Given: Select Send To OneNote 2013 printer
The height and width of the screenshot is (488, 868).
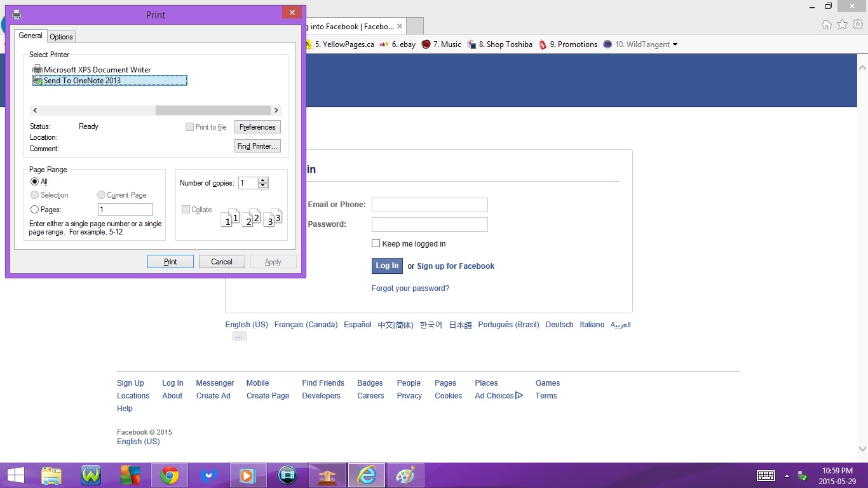Looking at the screenshot, I should [x=110, y=81].
